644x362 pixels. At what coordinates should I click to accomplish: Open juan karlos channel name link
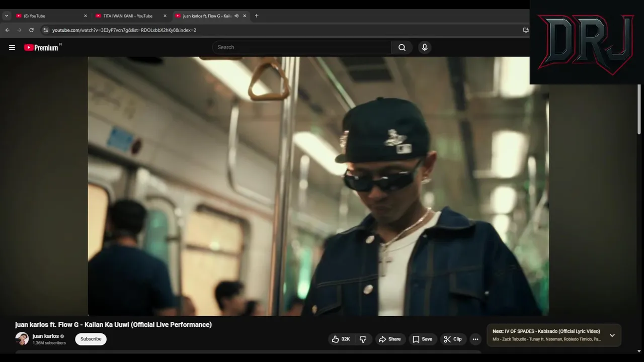[46, 336]
